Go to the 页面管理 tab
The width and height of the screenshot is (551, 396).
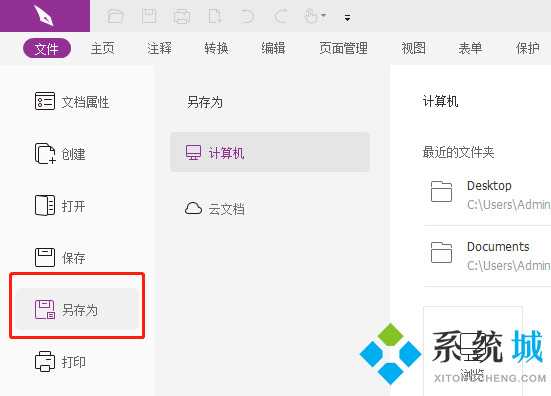(x=343, y=48)
